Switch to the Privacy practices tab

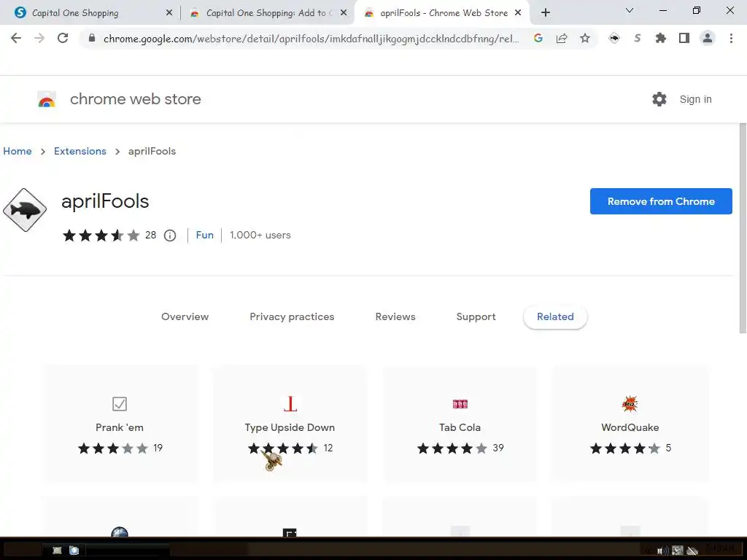[x=292, y=316]
